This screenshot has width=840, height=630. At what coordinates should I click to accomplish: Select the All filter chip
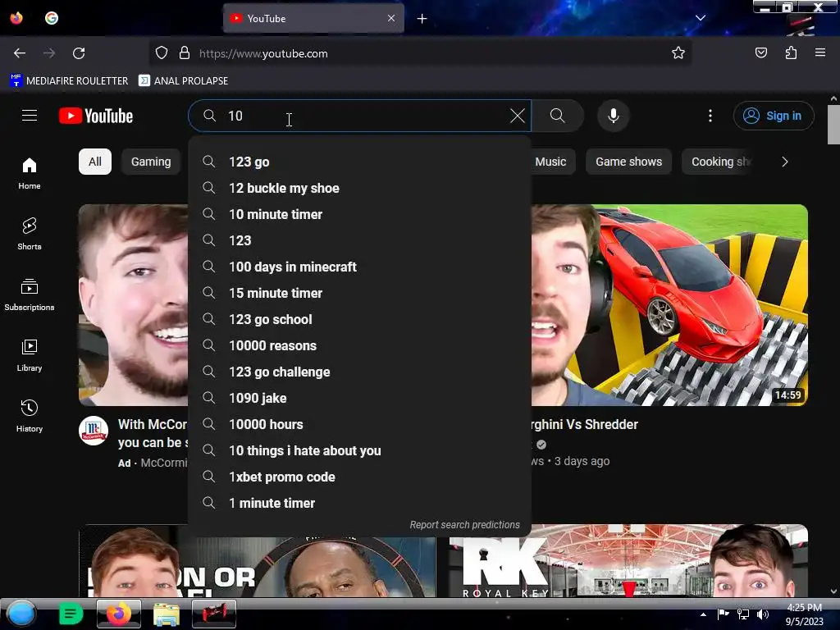pyautogui.click(x=95, y=162)
